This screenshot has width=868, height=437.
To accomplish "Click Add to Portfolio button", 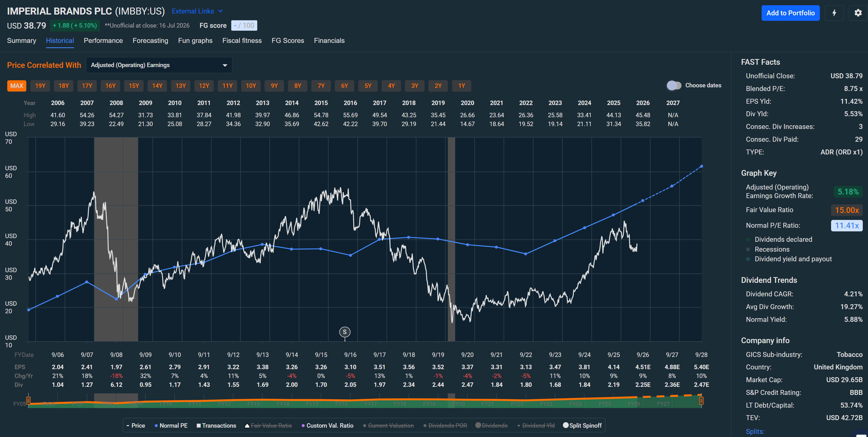I will point(790,13).
